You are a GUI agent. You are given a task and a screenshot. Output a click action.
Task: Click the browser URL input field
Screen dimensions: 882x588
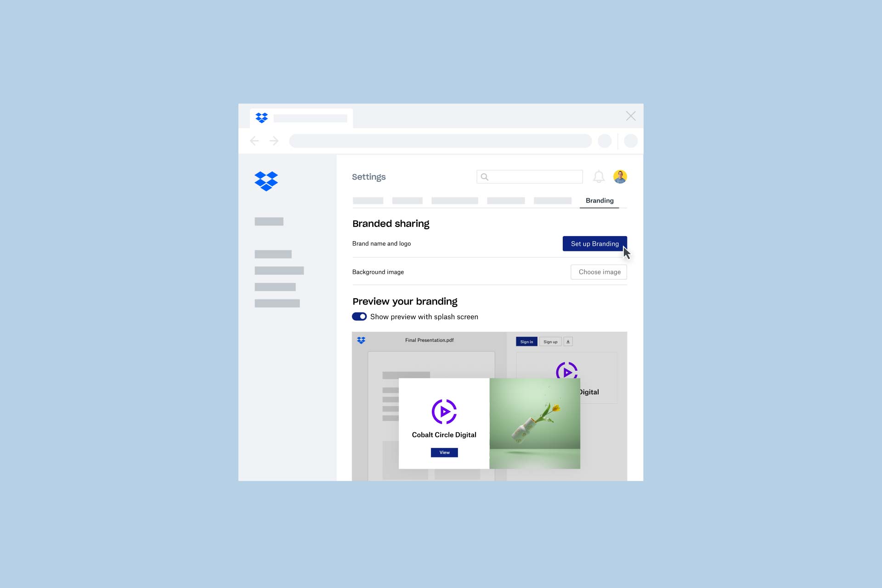(x=441, y=141)
